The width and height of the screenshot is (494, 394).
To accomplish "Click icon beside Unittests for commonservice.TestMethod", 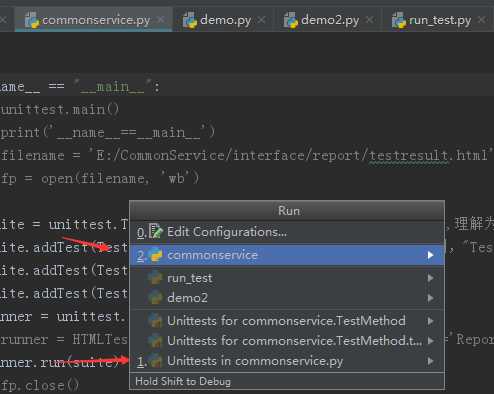I will click(x=156, y=321).
